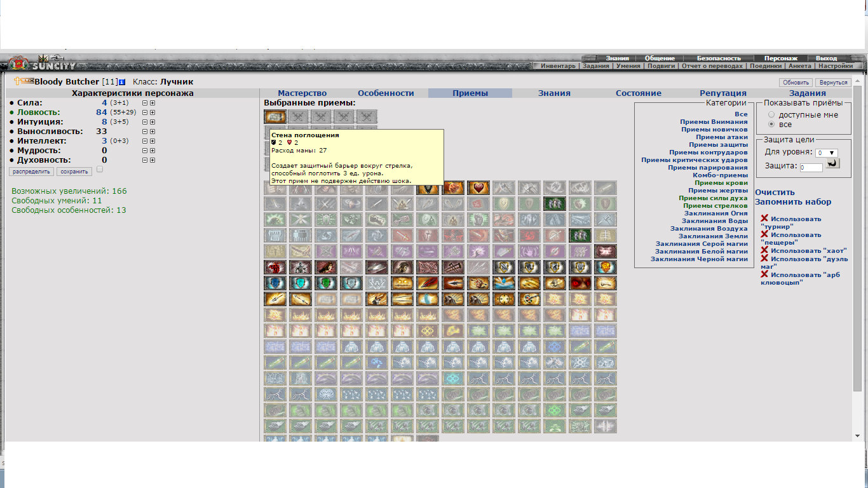The width and height of the screenshot is (868, 488).
Task: Open the "Для уровня" dropdown
Action: click(827, 152)
